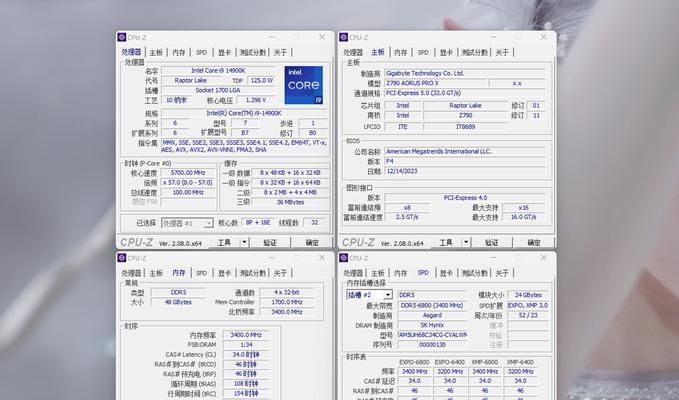
Task: Click 验证 button in processor window
Action: pos(270,242)
